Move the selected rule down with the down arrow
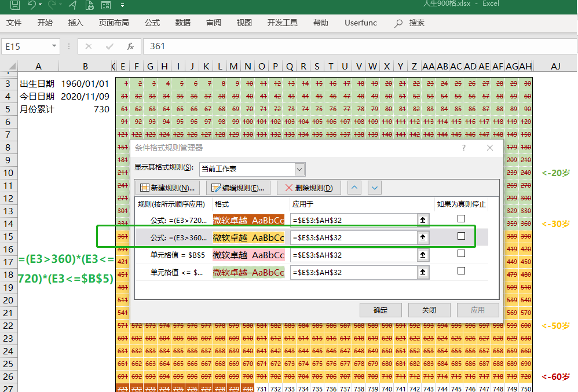 (375, 188)
